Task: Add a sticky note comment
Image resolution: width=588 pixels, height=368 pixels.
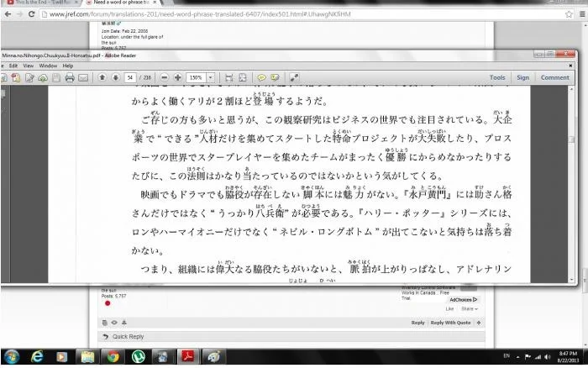Action: [x=261, y=77]
